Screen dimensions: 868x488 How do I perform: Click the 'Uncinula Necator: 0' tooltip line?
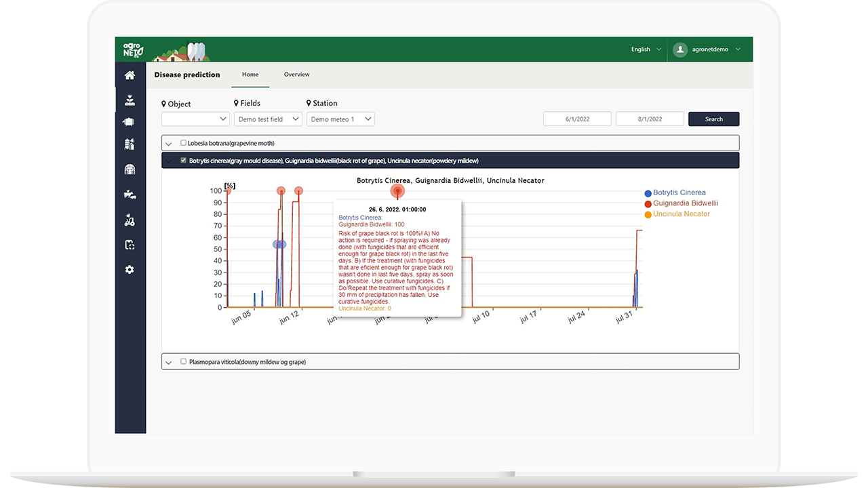tap(365, 308)
